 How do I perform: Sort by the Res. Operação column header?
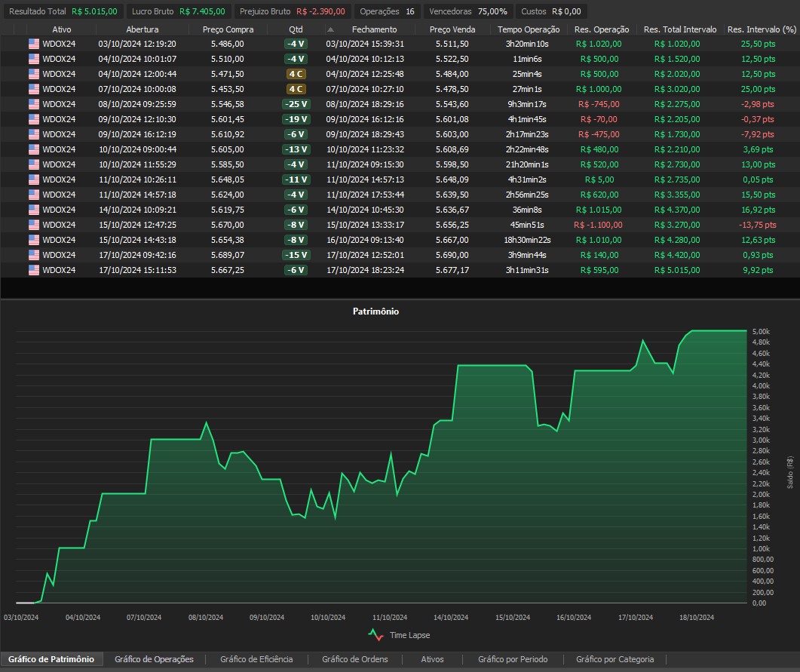tap(601, 29)
